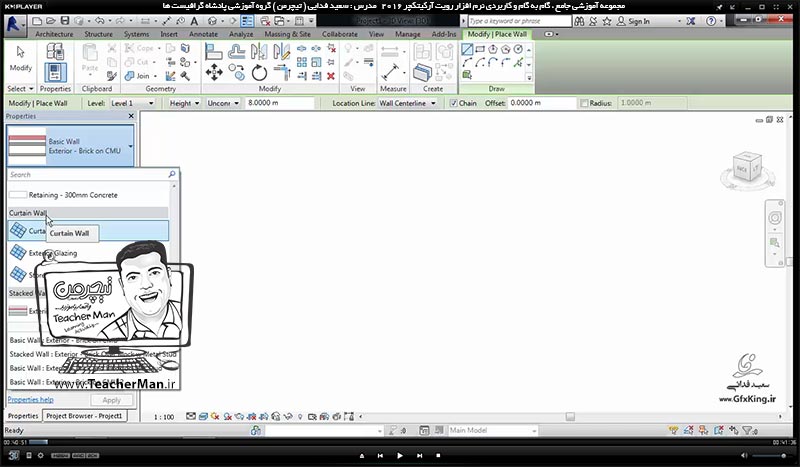Viewport: 800px width, 467px height.
Task: Click the Open folder icon in quick access toolbar
Action: 51,21
